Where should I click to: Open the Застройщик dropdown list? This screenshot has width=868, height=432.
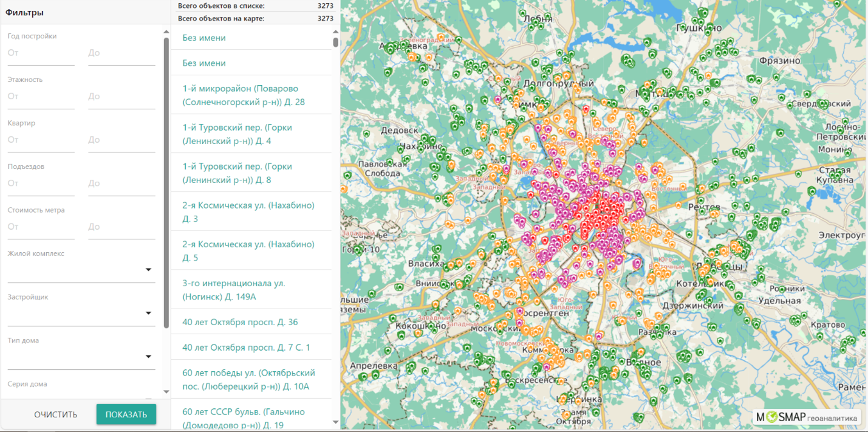148,314
